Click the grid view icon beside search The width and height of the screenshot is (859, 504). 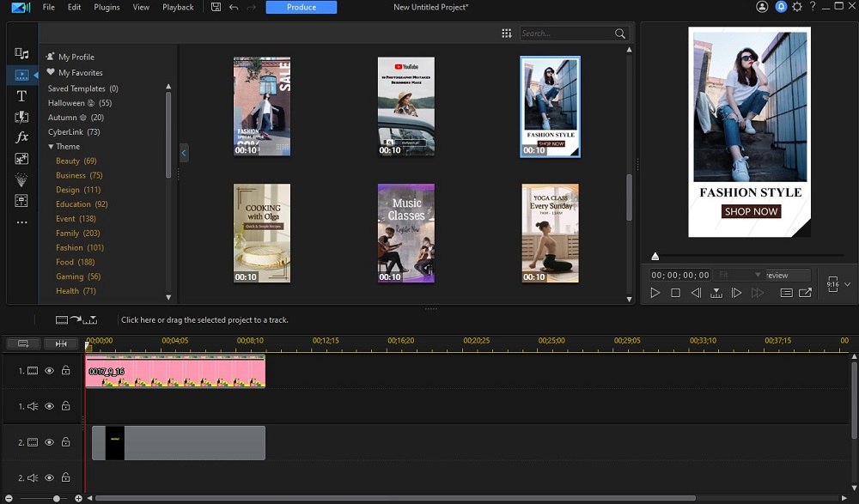(x=507, y=33)
